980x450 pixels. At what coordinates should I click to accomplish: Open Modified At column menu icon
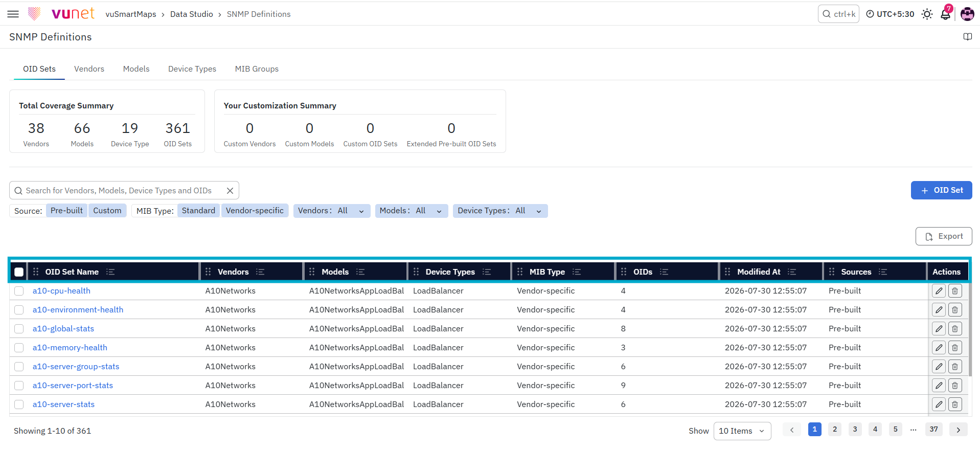[x=792, y=272]
